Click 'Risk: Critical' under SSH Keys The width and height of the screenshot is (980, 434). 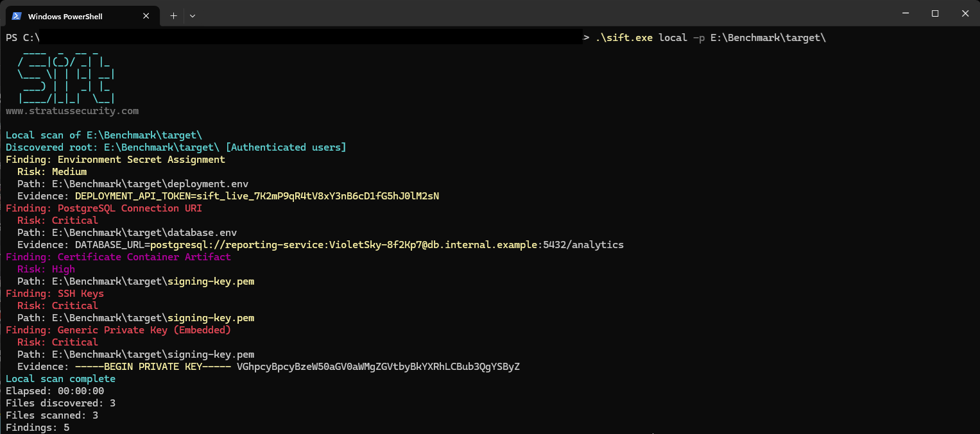click(x=58, y=306)
